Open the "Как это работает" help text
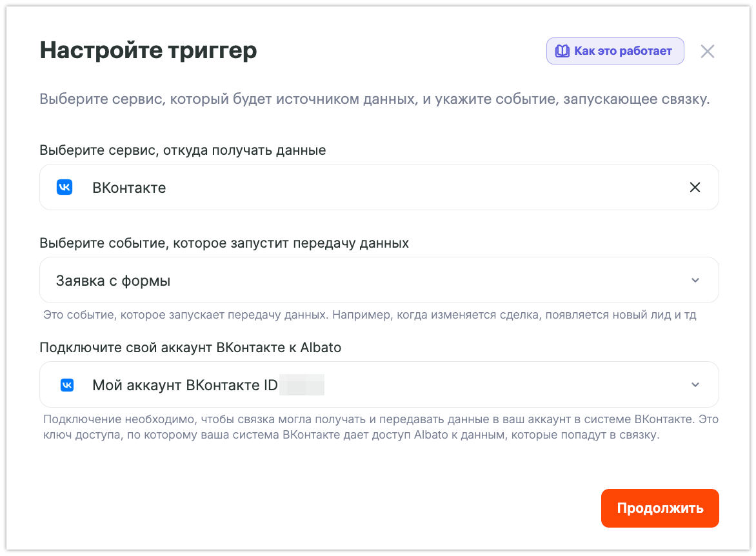 point(622,51)
